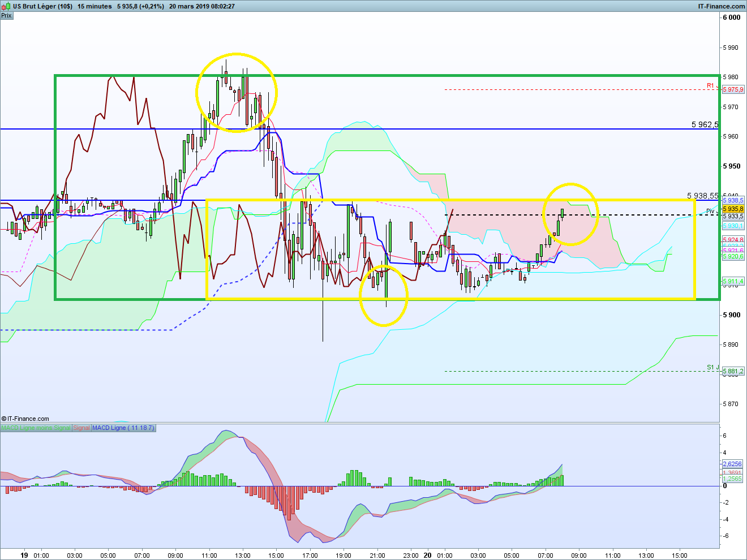This screenshot has height=560, width=747.
Task: Click the '5 960' price axis label
Action: pyautogui.click(x=731, y=136)
